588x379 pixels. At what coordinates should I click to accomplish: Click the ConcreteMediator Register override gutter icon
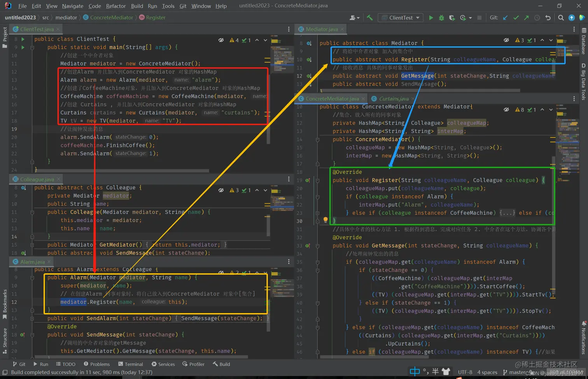click(x=308, y=180)
